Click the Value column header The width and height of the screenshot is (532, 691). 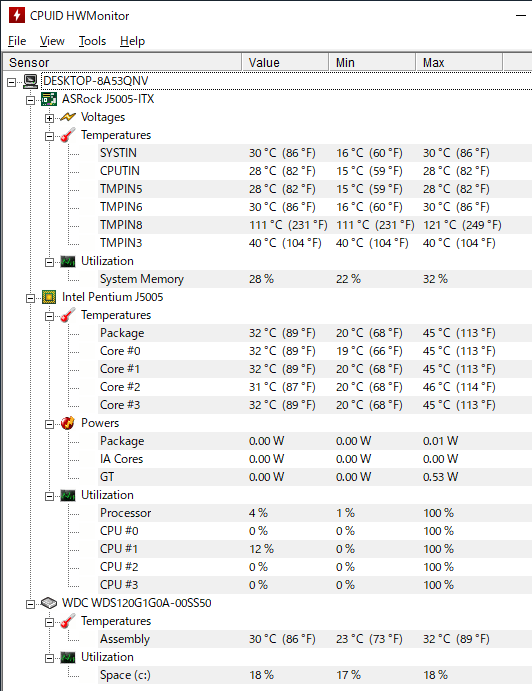point(285,63)
